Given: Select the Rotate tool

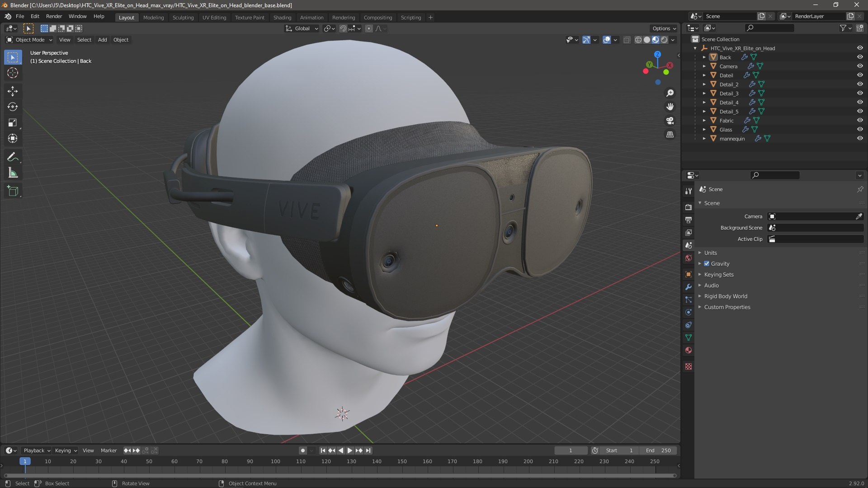Looking at the screenshot, I should click(x=13, y=107).
